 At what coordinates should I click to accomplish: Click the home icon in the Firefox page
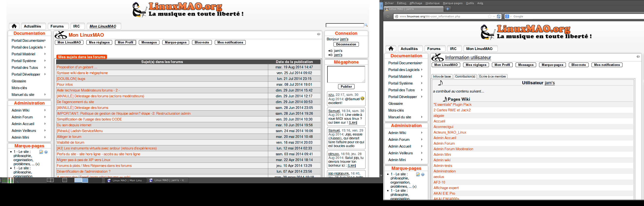(391, 49)
